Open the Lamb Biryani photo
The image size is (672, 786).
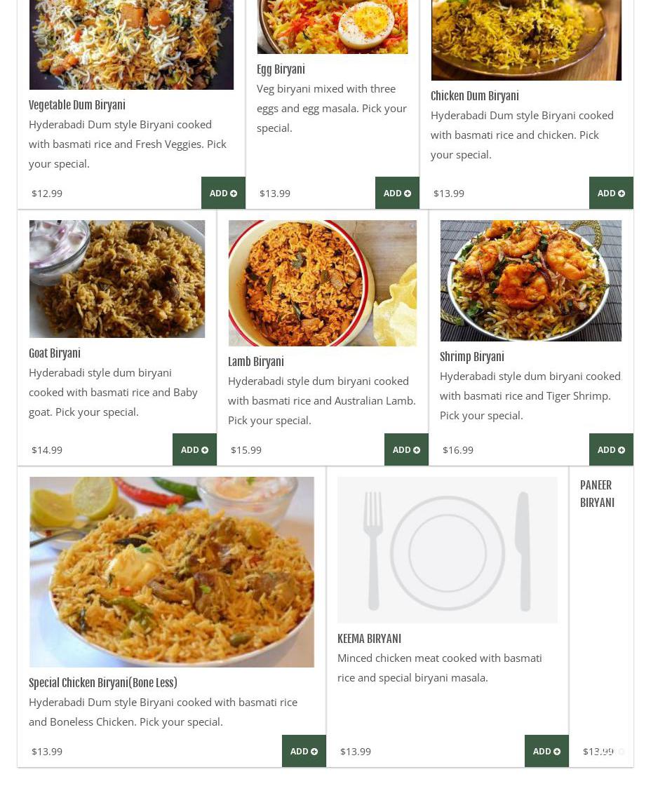coord(323,283)
